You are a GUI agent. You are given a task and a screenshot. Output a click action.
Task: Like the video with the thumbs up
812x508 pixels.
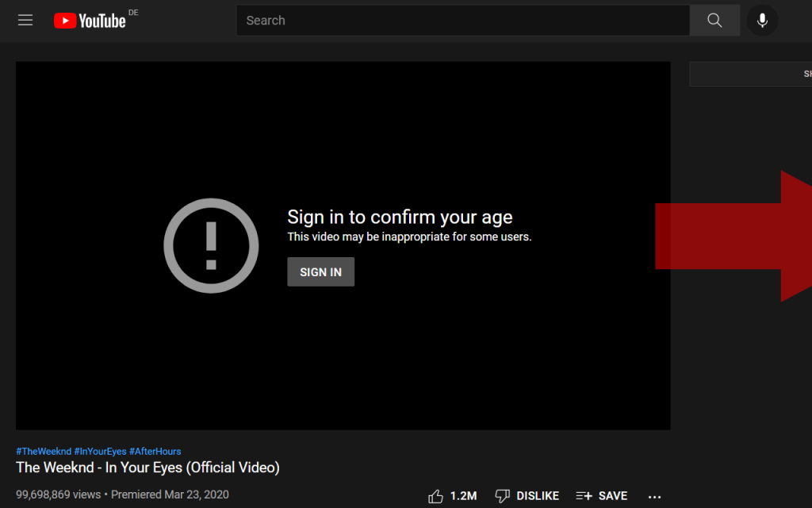435,495
